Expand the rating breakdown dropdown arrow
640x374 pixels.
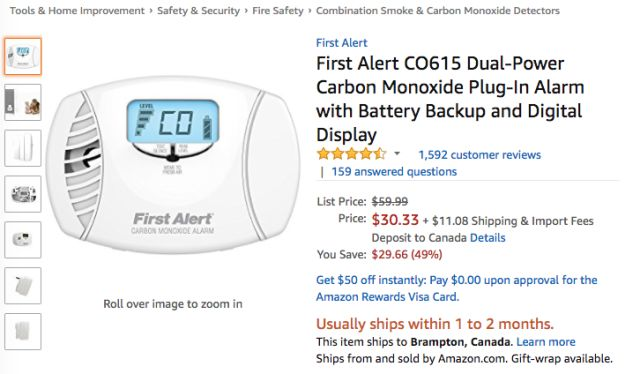click(397, 154)
